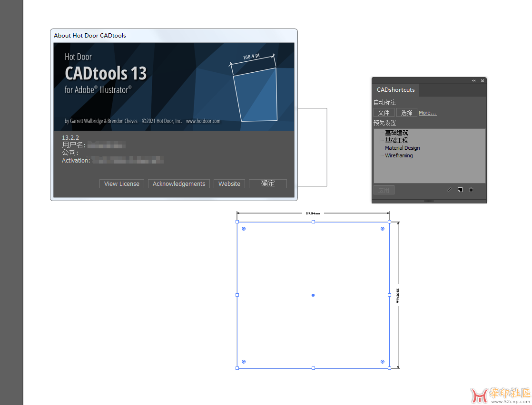The width and height of the screenshot is (532, 405).
Task: Select the CADshortcuts tab
Action: tap(395, 90)
